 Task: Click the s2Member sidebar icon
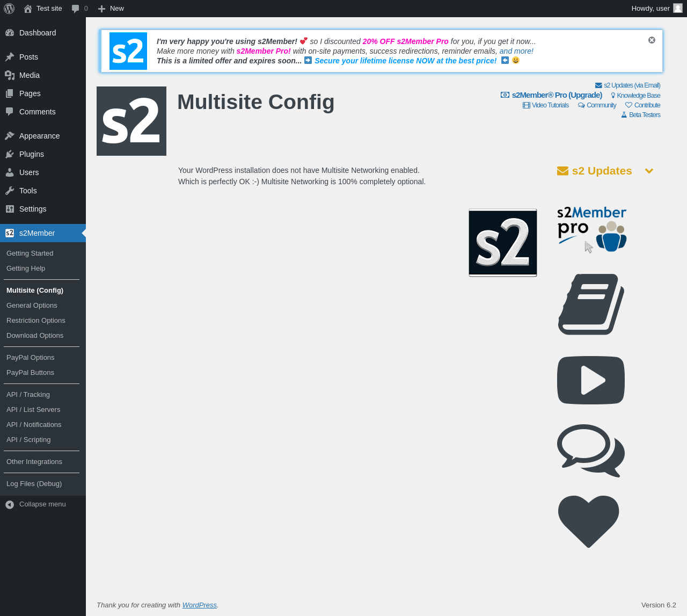coord(10,233)
